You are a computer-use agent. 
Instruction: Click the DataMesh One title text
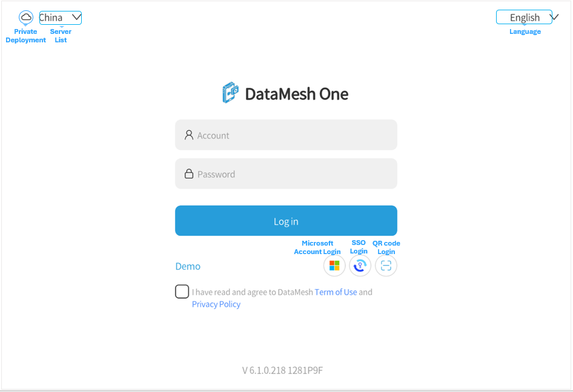[296, 94]
